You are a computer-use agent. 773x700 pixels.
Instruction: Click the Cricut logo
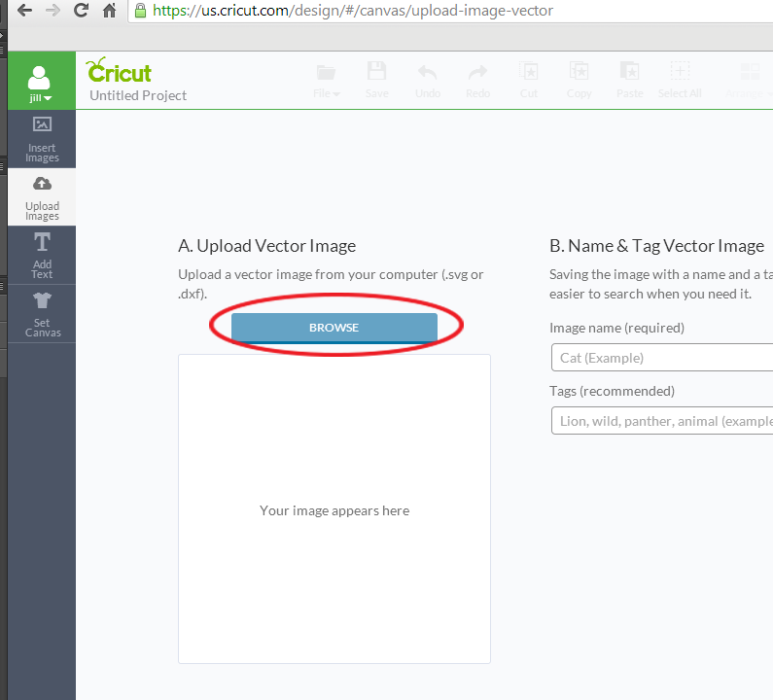click(x=119, y=71)
